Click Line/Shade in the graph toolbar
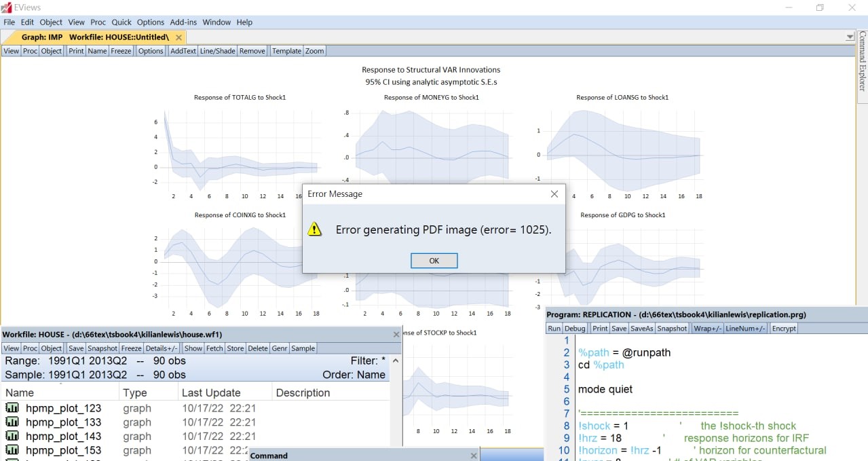Screen dimensions: 868x461 click(217, 51)
